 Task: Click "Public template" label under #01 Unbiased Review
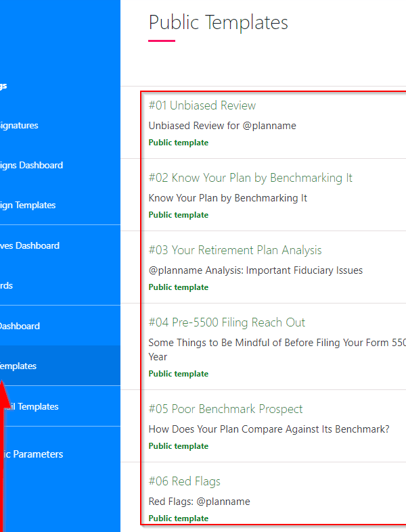tap(179, 143)
